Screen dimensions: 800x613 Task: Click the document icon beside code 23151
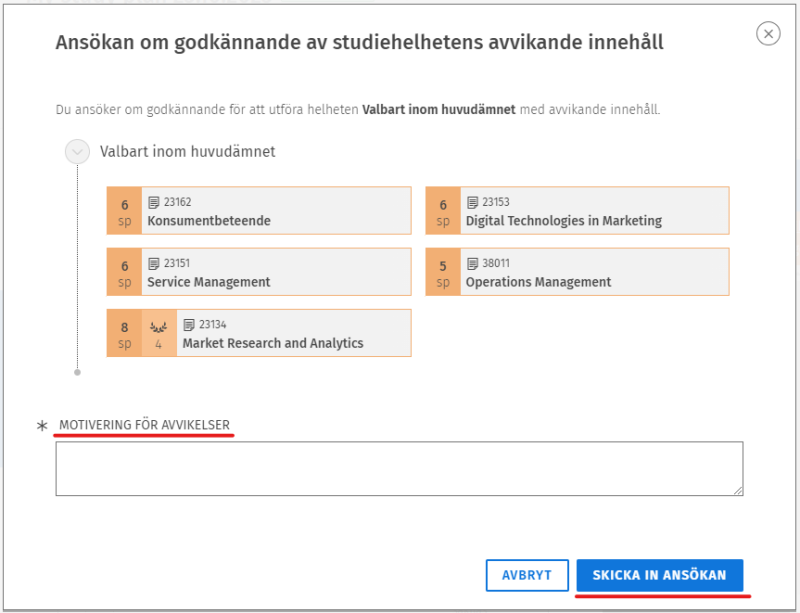click(x=154, y=264)
